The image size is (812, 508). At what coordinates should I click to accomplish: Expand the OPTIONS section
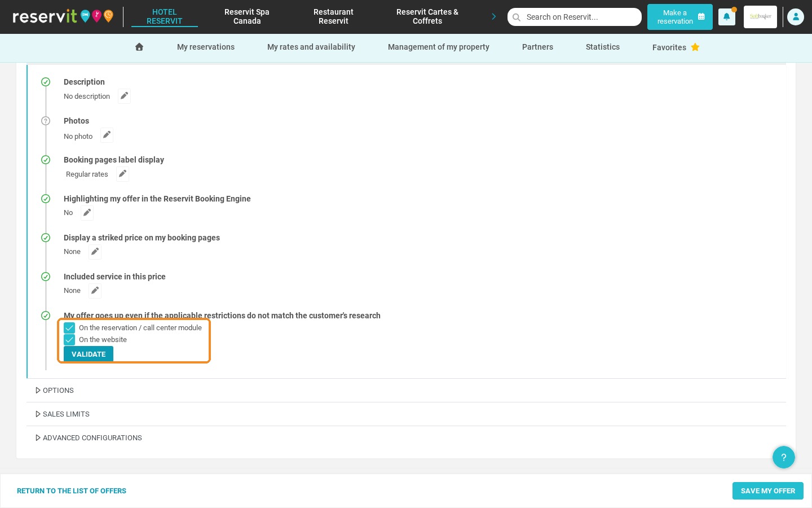55,391
